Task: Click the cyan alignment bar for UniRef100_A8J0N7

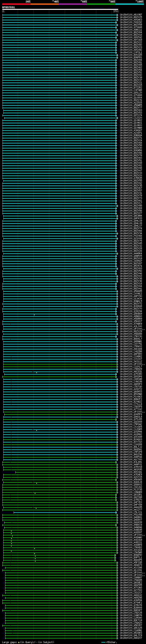Action: point(60,15)
